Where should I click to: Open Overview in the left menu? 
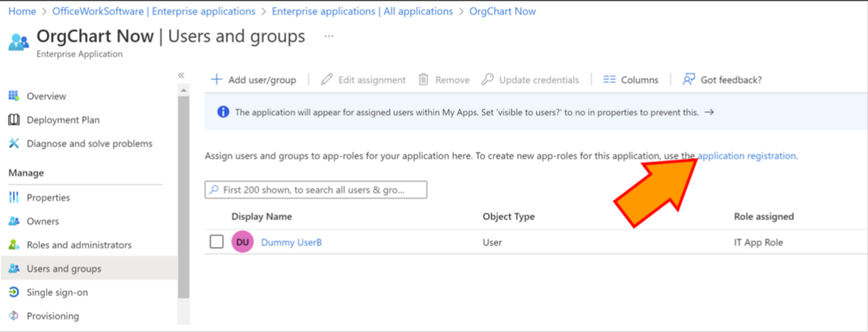(x=46, y=96)
